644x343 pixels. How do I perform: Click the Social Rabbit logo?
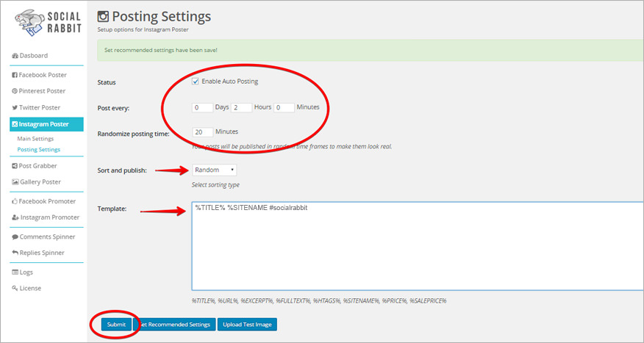48,23
